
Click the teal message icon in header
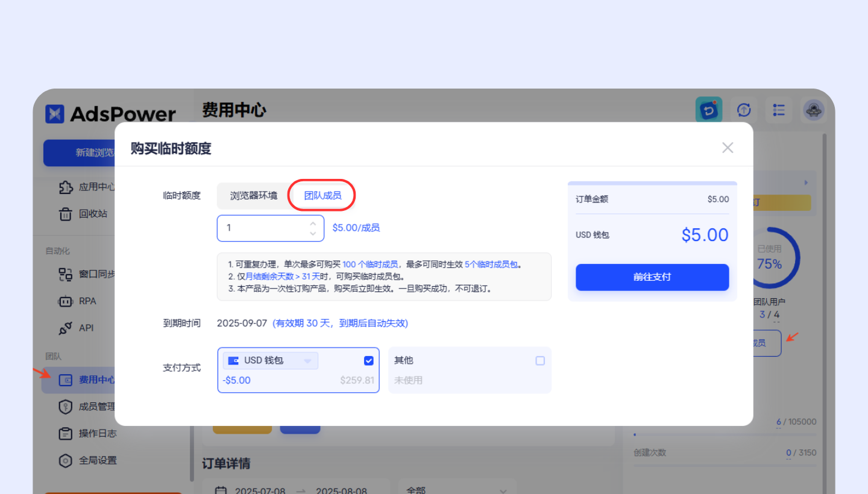click(x=709, y=110)
